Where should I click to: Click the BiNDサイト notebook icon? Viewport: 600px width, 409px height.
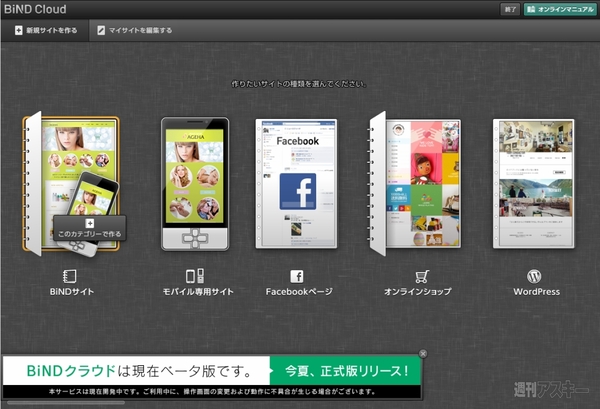click(70, 276)
